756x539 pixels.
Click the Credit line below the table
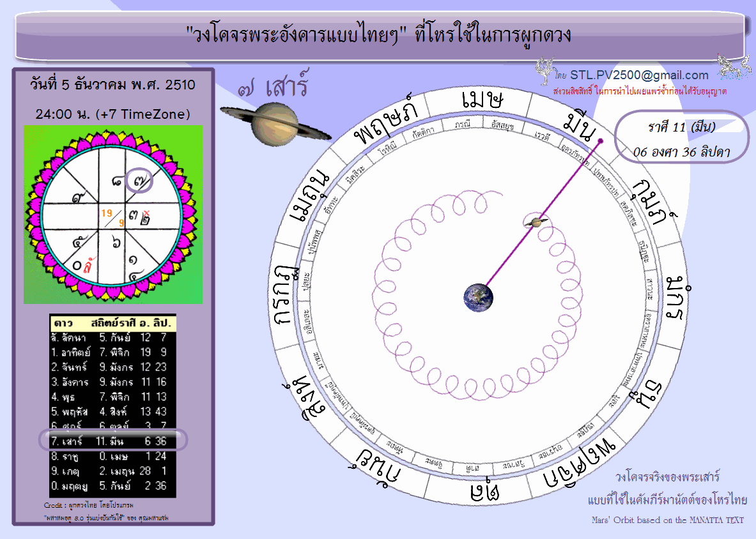click(x=88, y=505)
